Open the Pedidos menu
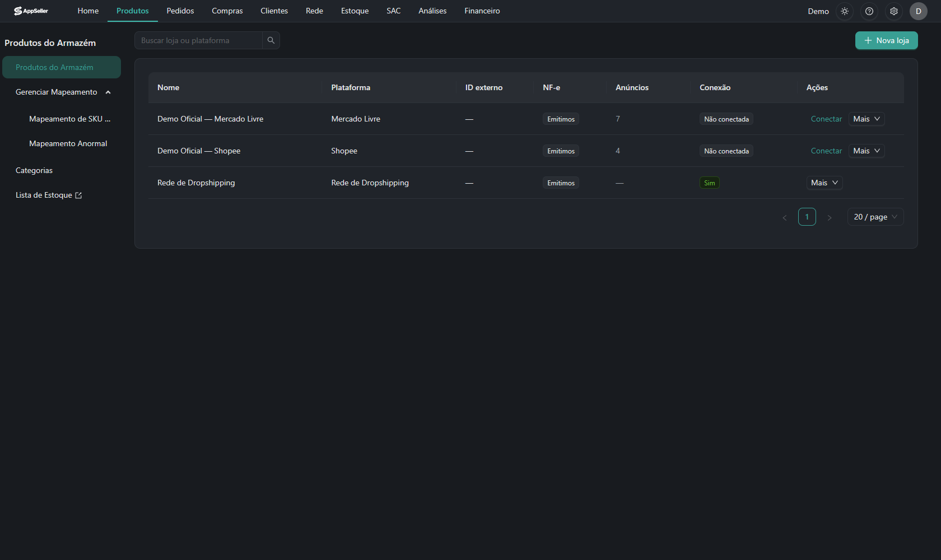The image size is (941, 560). click(x=180, y=11)
